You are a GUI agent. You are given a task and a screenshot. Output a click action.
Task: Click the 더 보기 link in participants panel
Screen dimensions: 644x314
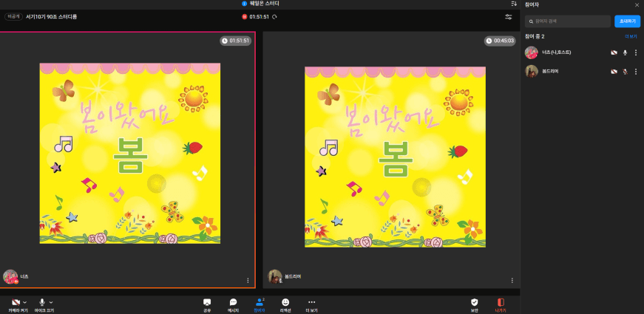(631, 36)
